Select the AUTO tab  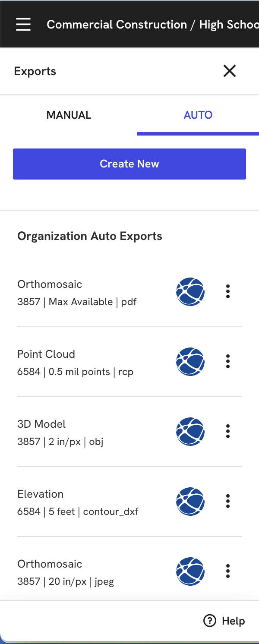198,115
